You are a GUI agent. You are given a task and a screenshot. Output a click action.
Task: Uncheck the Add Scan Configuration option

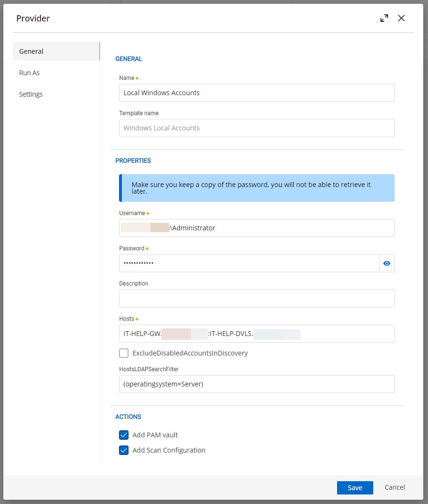(x=124, y=450)
